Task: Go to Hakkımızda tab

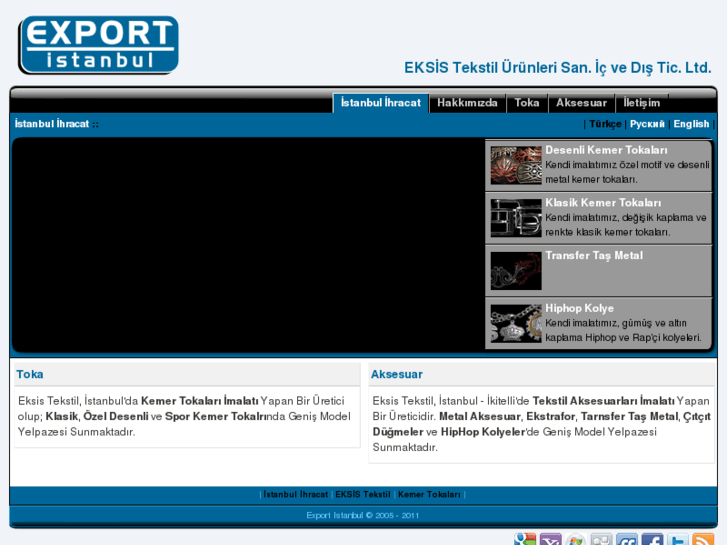Action: tap(467, 103)
